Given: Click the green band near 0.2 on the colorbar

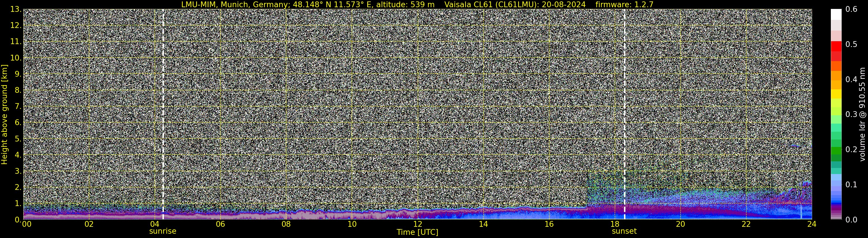Looking at the screenshot, I should [x=836, y=150].
